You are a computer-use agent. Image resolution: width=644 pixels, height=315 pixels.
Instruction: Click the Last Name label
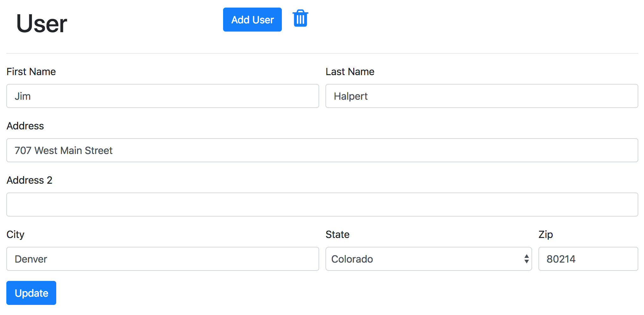click(x=350, y=72)
